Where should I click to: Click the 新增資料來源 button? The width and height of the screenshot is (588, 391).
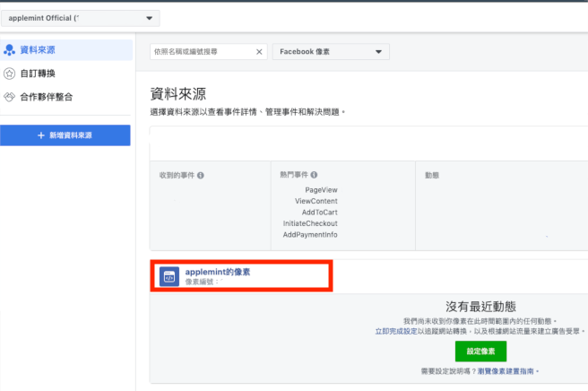pos(65,135)
